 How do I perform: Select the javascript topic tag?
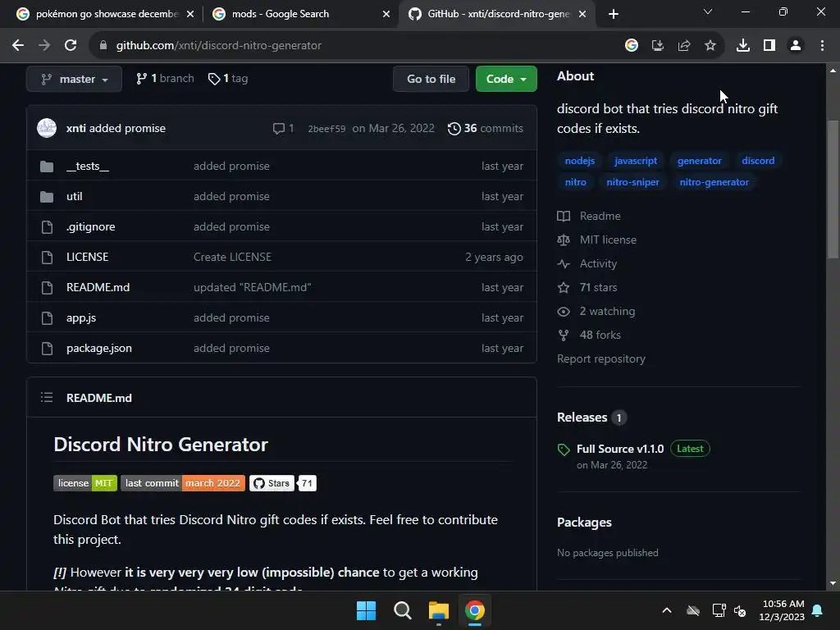[636, 161]
